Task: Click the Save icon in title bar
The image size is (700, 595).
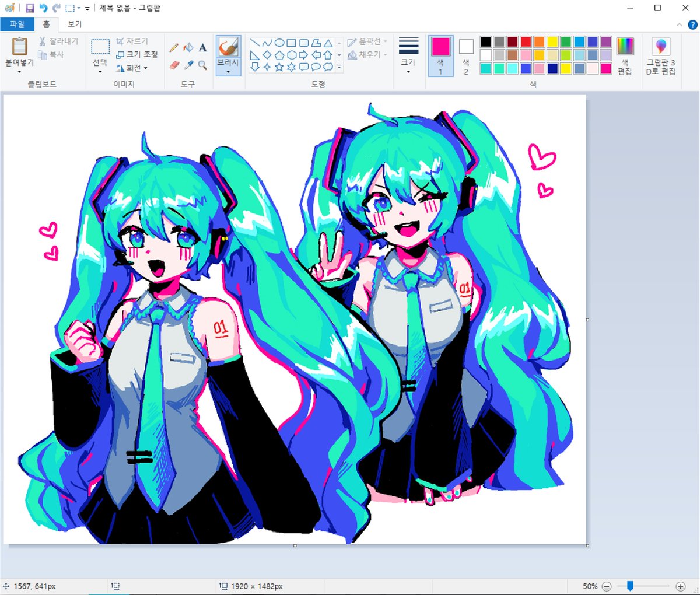Action: tap(30, 8)
